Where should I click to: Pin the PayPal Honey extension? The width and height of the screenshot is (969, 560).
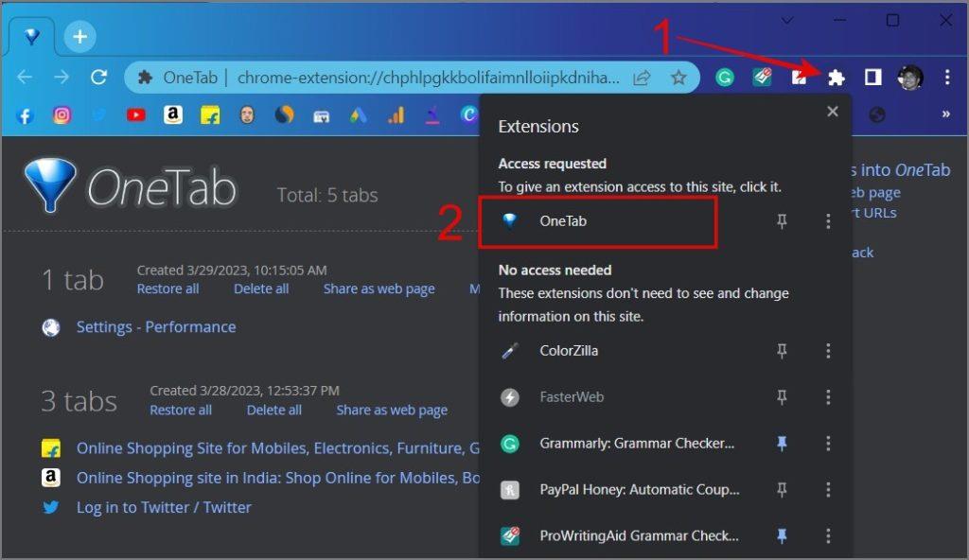coord(782,490)
